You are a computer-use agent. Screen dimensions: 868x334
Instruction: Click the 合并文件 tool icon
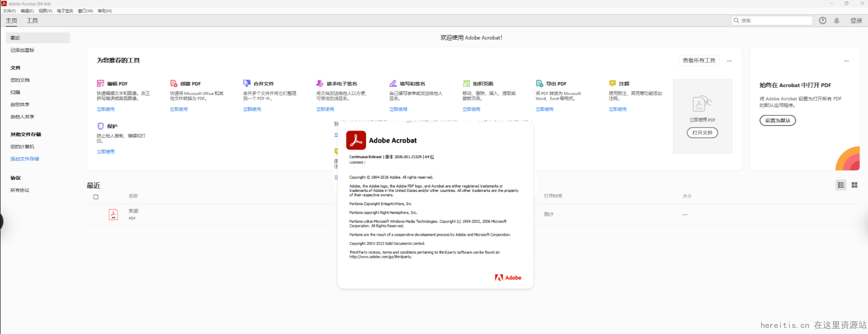click(247, 84)
